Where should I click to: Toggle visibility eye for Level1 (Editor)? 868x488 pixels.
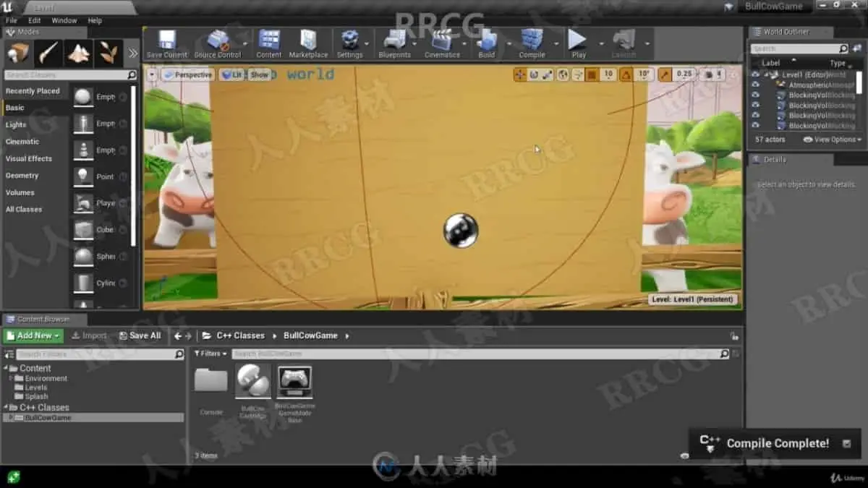(x=755, y=74)
